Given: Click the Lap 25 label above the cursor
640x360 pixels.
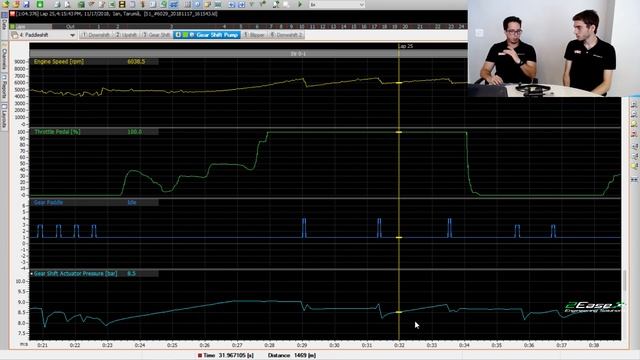Looking at the screenshot, I should 405,46.
